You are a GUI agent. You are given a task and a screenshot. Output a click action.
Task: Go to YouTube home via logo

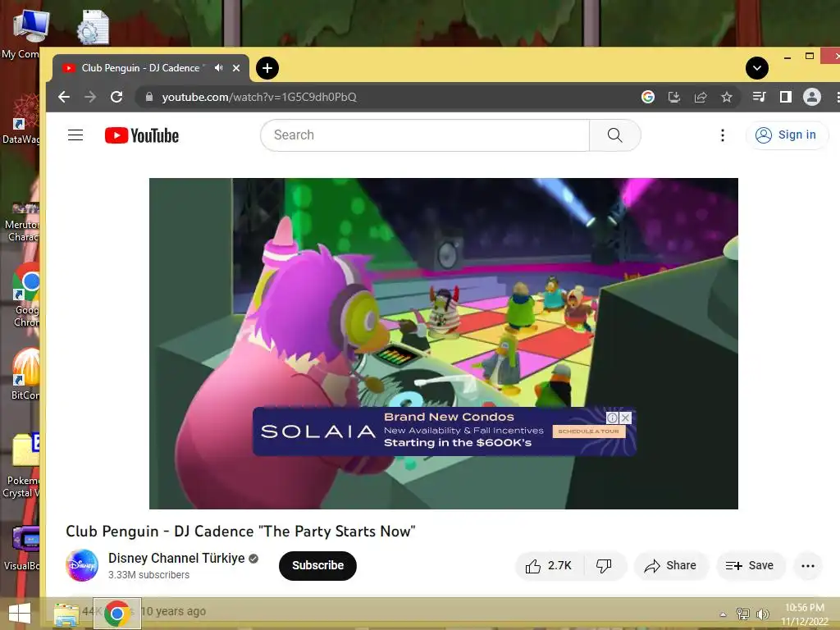142,135
